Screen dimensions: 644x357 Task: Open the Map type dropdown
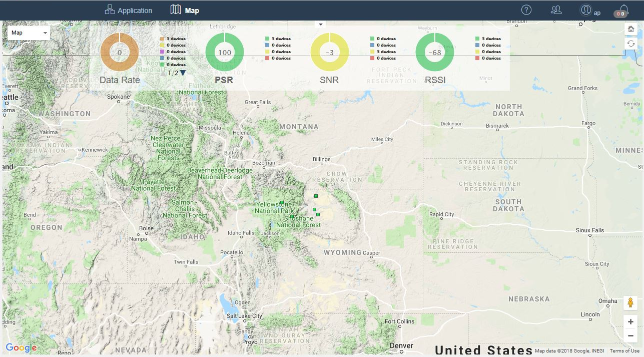tap(29, 33)
